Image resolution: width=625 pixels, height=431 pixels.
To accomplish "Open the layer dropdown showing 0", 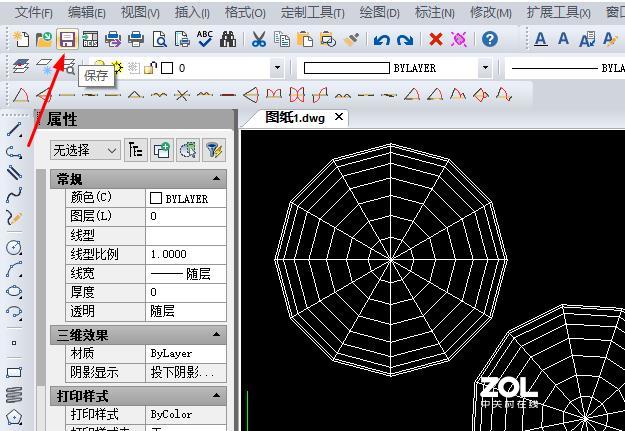I will point(277,68).
